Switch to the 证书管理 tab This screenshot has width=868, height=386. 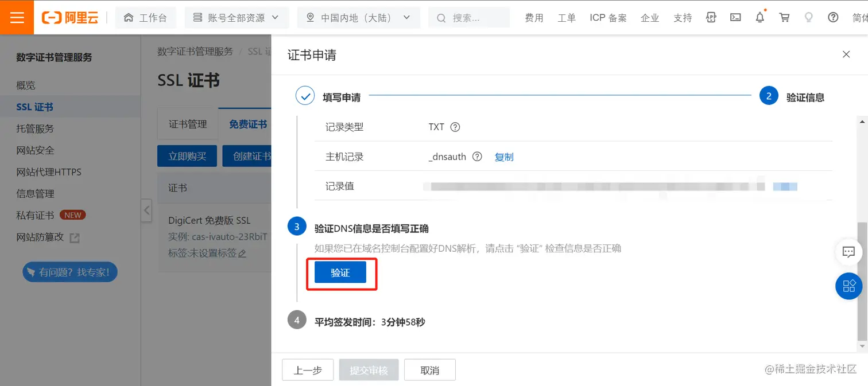[x=188, y=124]
